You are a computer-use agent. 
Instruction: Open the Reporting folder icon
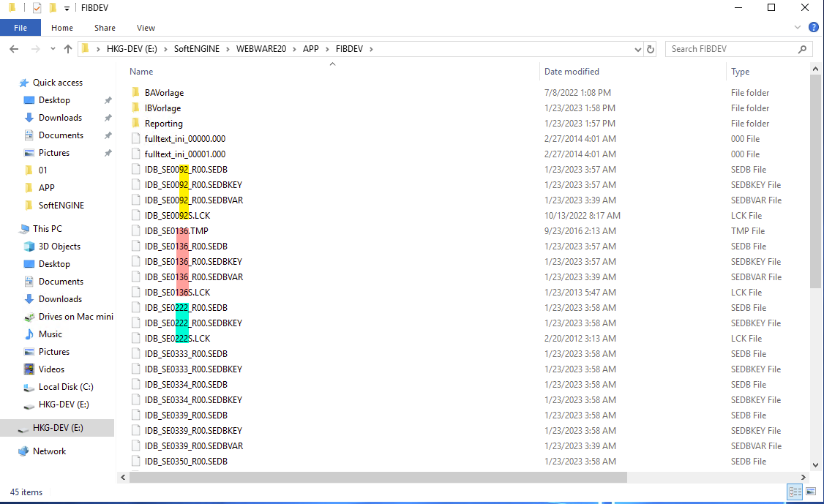click(x=135, y=124)
